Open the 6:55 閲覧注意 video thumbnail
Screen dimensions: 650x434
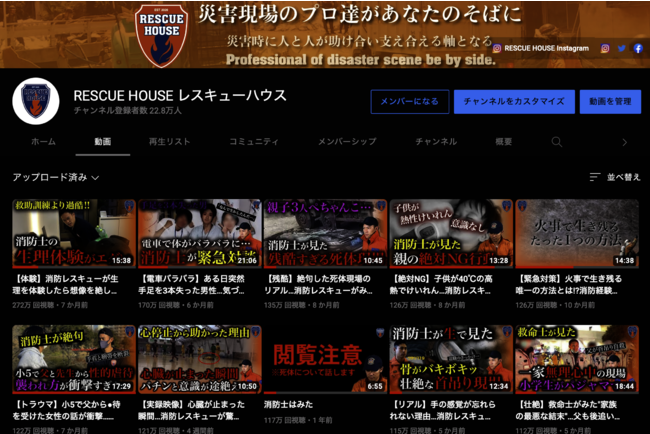pyautogui.click(x=325, y=359)
